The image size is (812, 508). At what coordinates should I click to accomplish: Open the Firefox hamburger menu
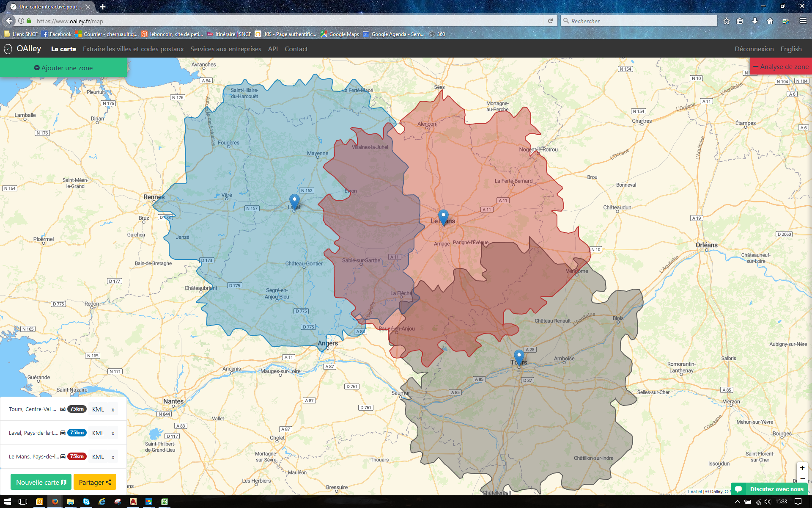[x=803, y=21]
